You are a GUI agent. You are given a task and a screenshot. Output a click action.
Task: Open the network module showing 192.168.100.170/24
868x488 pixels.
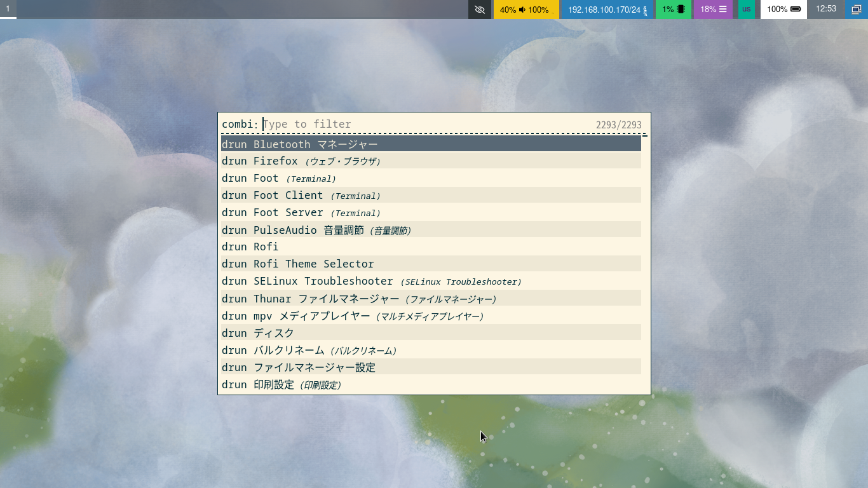pos(607,10)
